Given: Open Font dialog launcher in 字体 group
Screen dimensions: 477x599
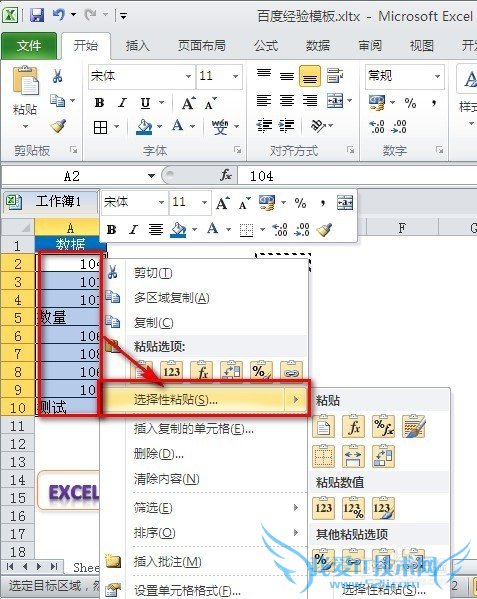Looking at the screenshot, I should (238, 150).
